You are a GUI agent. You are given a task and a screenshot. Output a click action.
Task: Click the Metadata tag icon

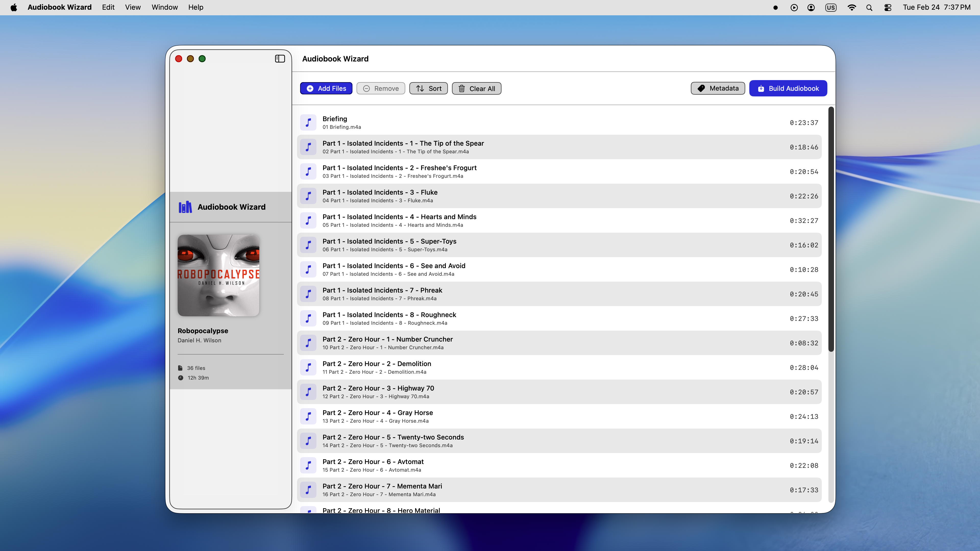point(701,88)
